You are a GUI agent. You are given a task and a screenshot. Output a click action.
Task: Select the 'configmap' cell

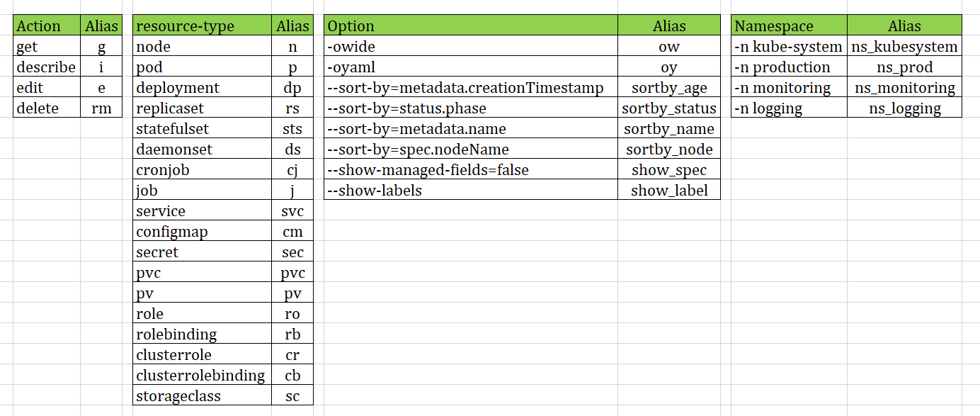[202, 232]
